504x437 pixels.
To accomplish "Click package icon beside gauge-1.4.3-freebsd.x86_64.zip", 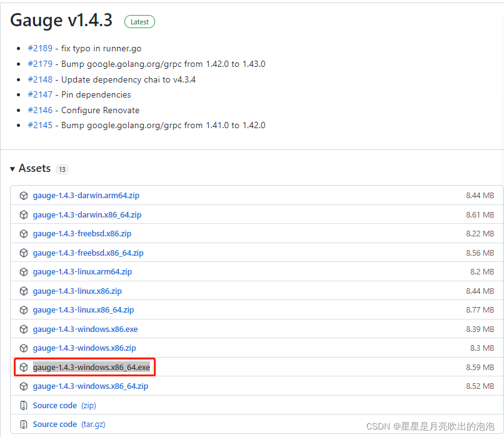I will coord(24,253).
